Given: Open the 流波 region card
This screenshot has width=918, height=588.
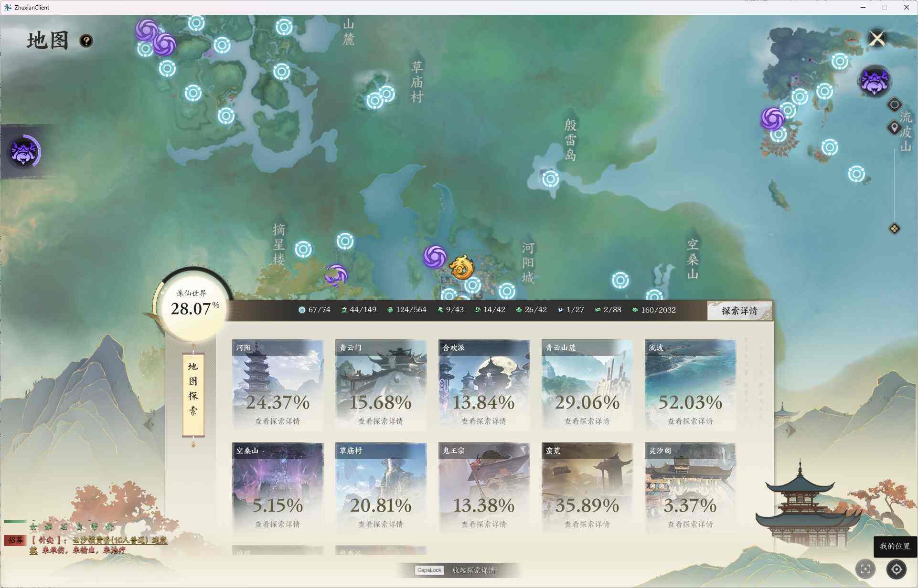Looking at the screenshot, I should [690, 385].
